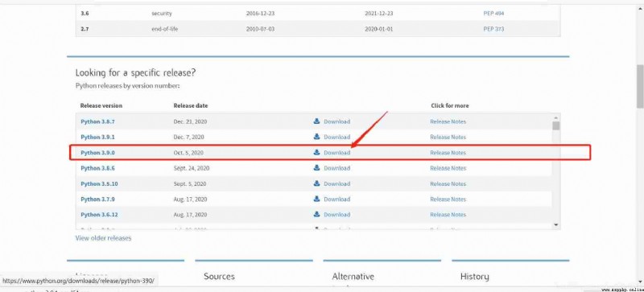Click the Dec. 21, 2020 release date
This screenshot has width=644, height=292.
click(190, 121)
